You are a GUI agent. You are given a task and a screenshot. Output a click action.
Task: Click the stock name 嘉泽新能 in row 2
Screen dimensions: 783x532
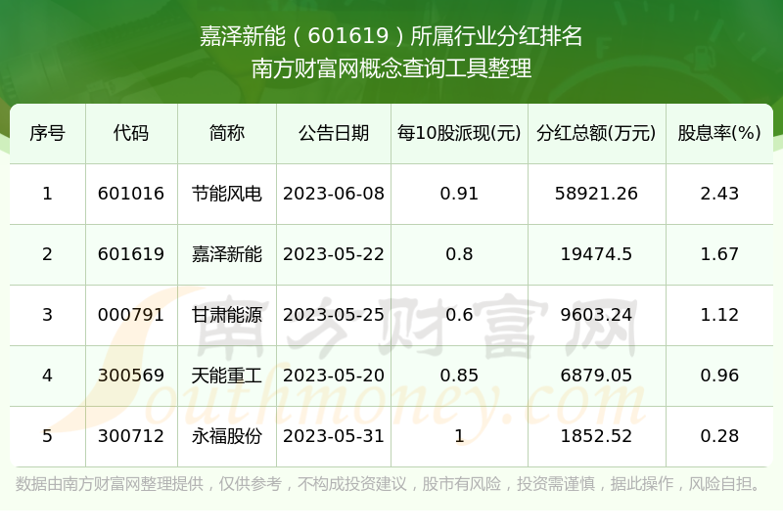(227, 254)
